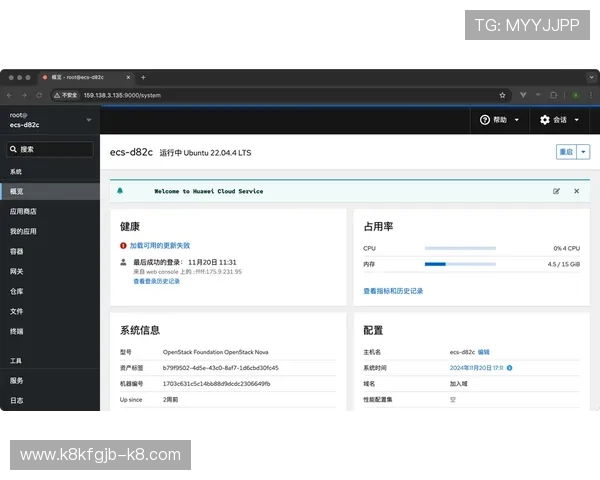Click the search magnifier icon
Viewport: 600px width, 480px height.
pos(13,149)
